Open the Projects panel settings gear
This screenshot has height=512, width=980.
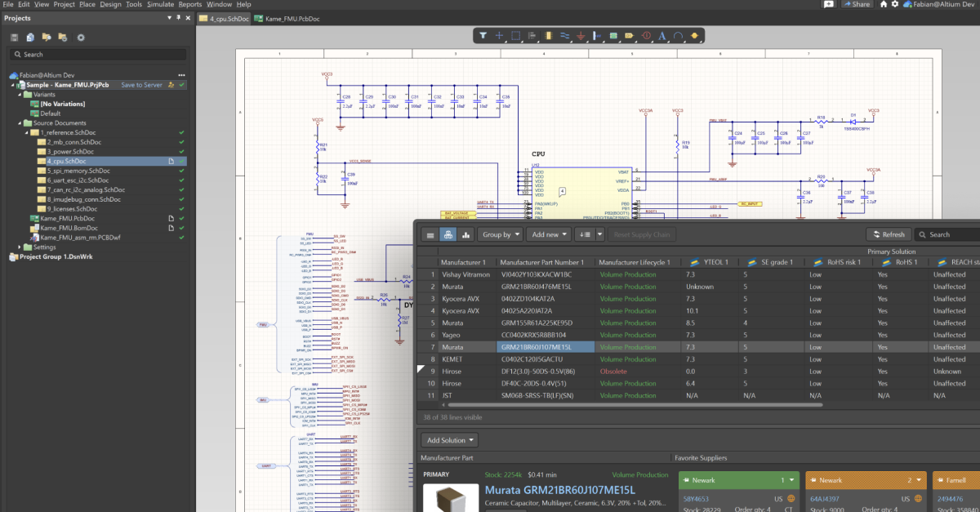click(x=80, y=37)
